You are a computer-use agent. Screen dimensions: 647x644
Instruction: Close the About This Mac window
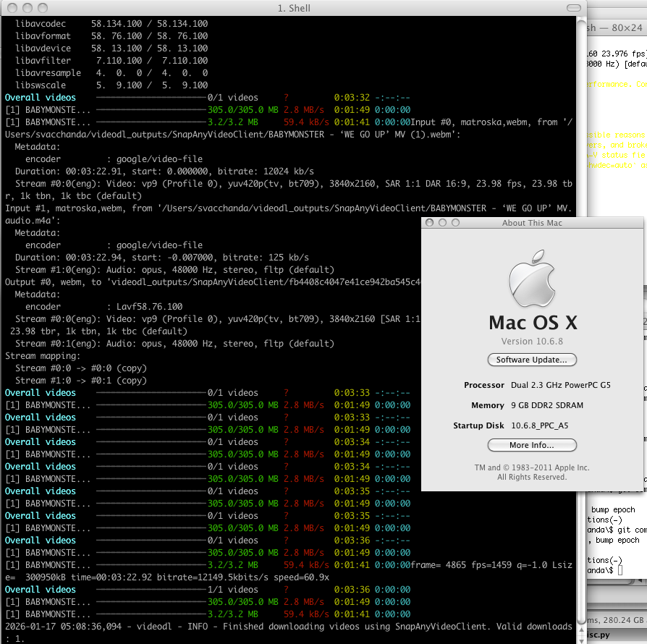(x=431, y=223)
